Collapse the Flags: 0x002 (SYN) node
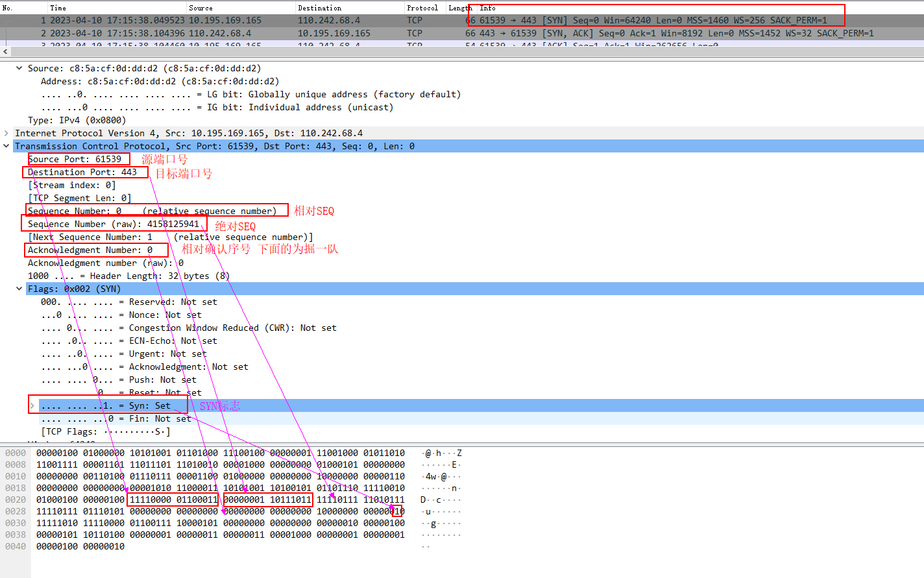The height and width of the screenshot is (578, 924). pos(19,289)
